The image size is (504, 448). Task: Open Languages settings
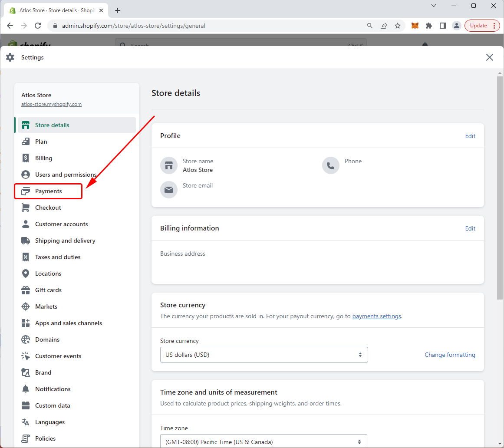[x=77, y=422]
